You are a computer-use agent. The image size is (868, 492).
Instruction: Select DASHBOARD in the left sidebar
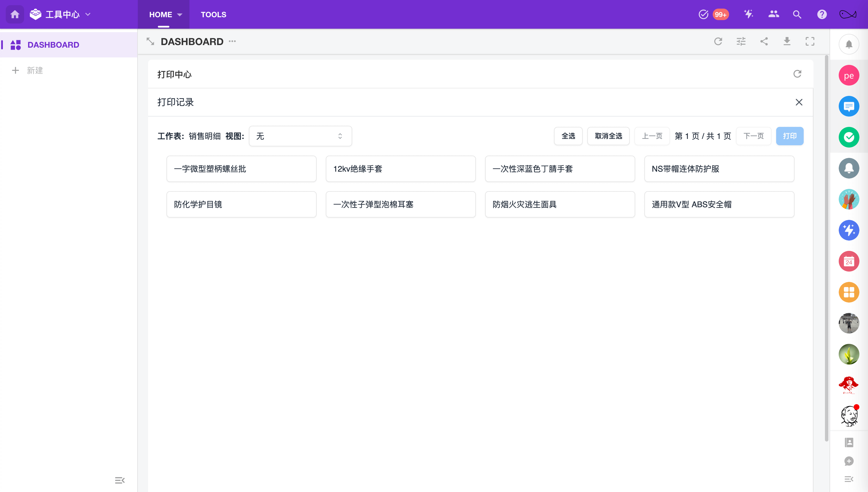point(53,44)
